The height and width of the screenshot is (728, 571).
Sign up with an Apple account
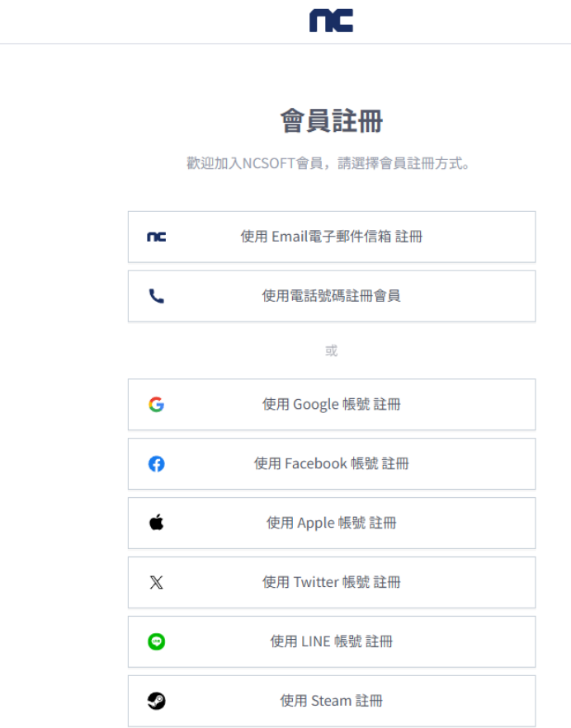tap(331, 523)
